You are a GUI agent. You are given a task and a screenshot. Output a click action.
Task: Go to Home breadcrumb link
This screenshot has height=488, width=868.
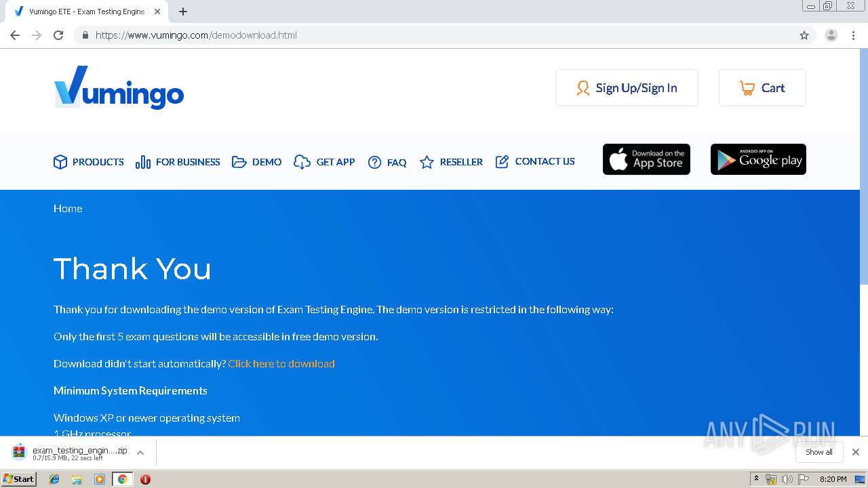68,209
